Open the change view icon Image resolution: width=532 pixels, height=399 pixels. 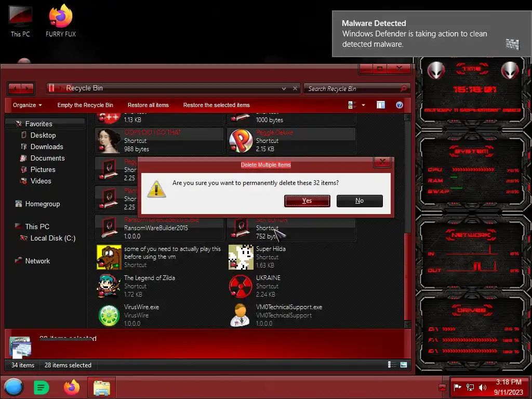[352, 105]
